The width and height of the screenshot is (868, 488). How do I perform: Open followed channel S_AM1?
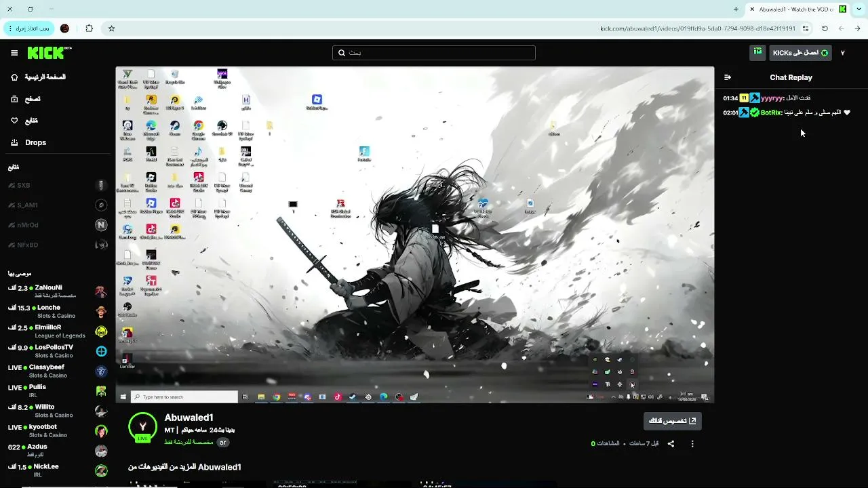coord(57,205)
